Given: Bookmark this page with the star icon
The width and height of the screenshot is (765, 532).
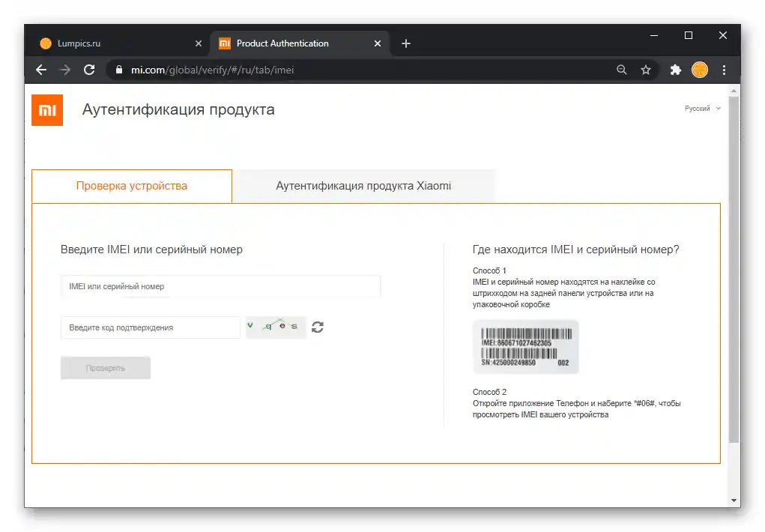Looking at the screenshot, I should coord(646,70).
